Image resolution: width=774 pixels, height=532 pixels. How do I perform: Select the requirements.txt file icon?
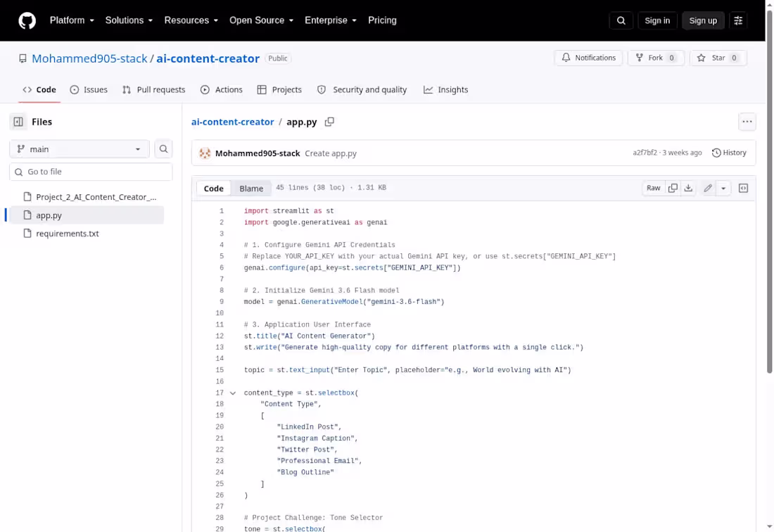[27, 234]
